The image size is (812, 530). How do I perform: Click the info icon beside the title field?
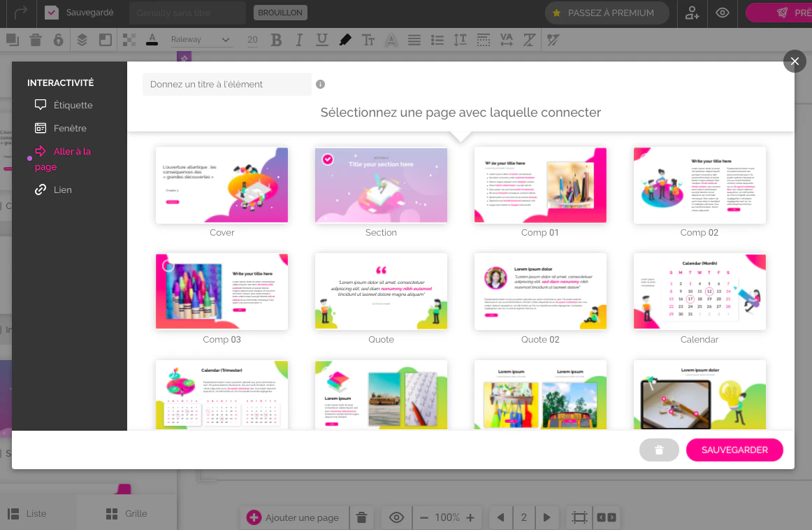coord(321,85)
